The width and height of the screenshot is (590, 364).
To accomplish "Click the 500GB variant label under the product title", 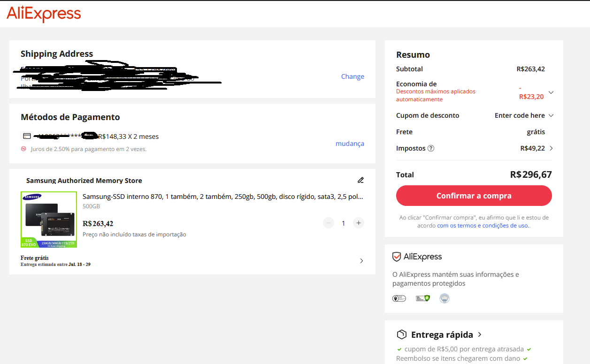I will tap(91, 206).
